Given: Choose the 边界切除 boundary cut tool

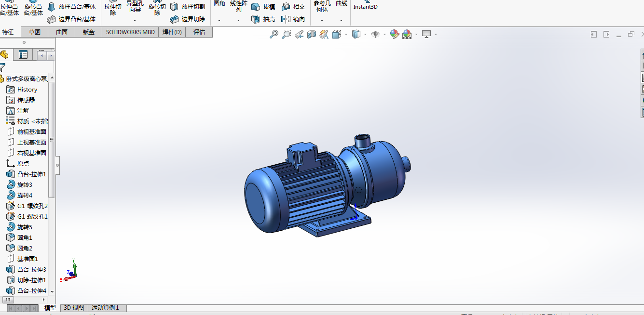Looking at the screenshot, I should 188,19.
